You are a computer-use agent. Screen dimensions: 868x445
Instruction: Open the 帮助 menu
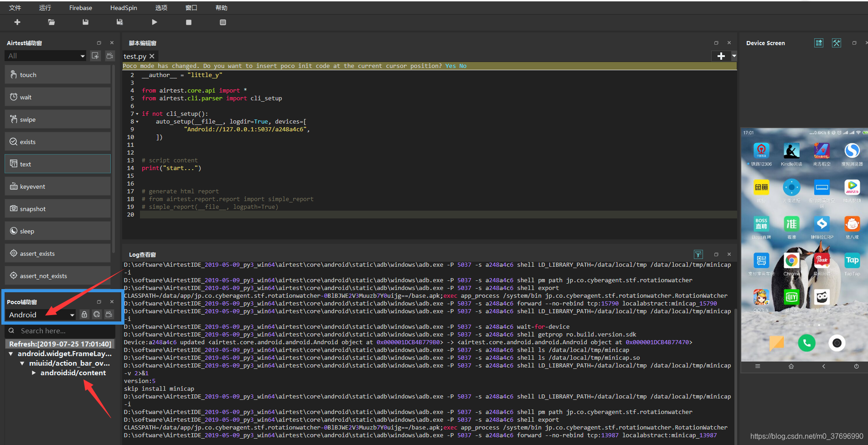(222, 8)
